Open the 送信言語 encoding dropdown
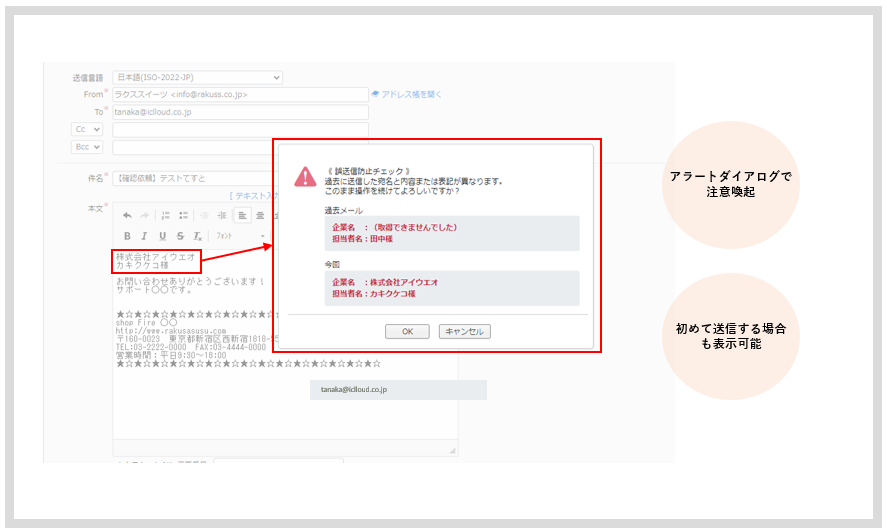 click(197, 77)
